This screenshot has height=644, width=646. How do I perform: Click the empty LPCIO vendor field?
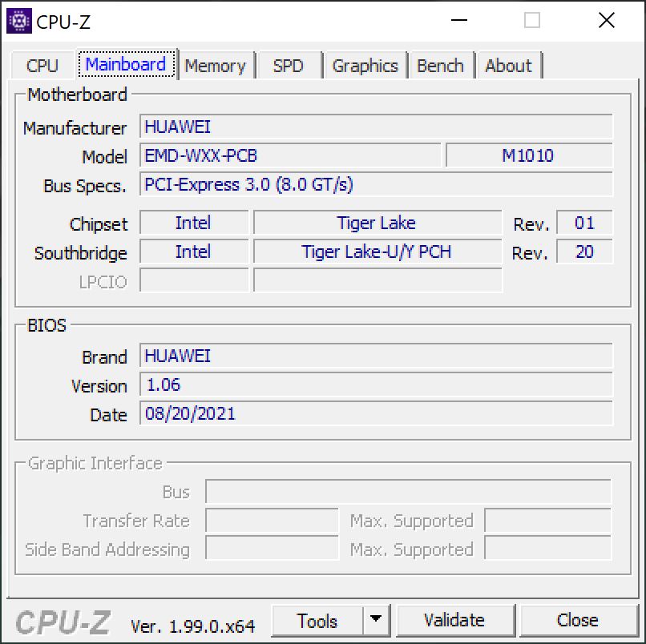pos(194,280)
